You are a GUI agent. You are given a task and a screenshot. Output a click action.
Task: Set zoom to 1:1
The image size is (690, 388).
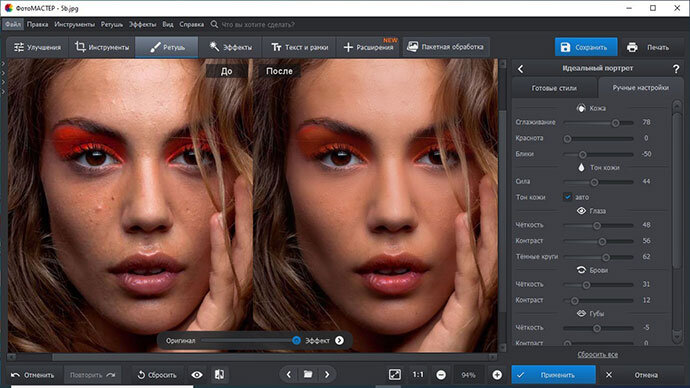pyautogui.click(x=418, y=375)
